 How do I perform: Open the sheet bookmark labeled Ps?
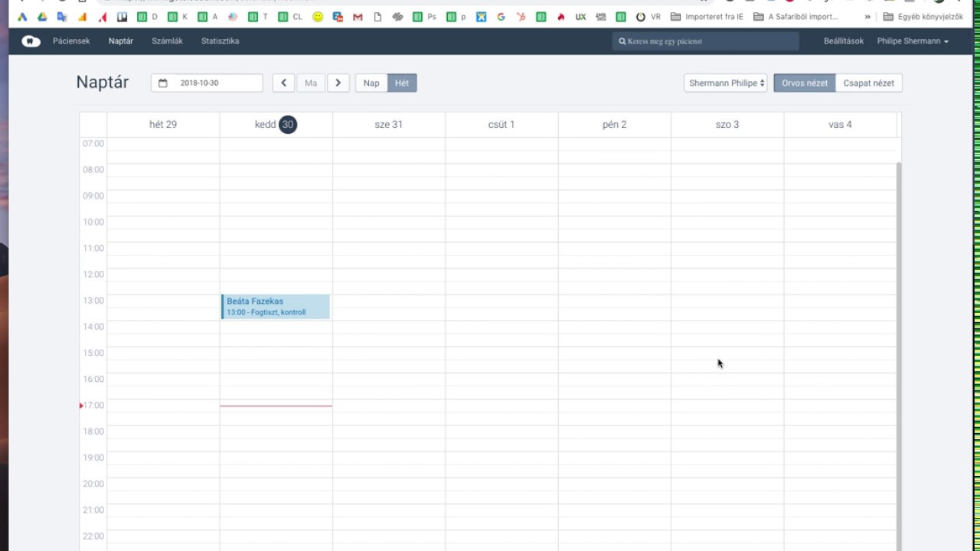pos(424,17)
